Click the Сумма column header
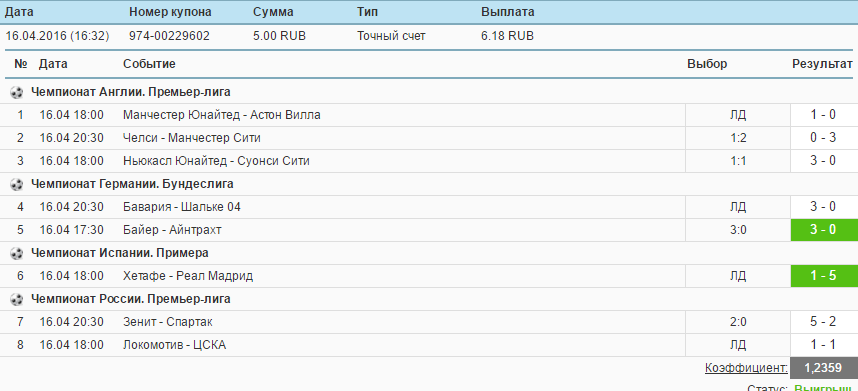The height and width of the screenshot is (391, 858). pos(273,12)
